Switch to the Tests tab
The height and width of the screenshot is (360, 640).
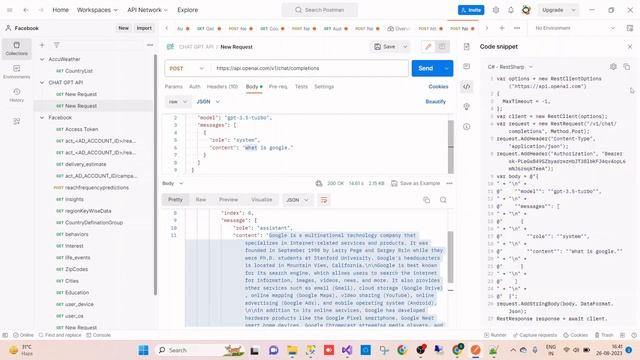(x=301, y=87)
